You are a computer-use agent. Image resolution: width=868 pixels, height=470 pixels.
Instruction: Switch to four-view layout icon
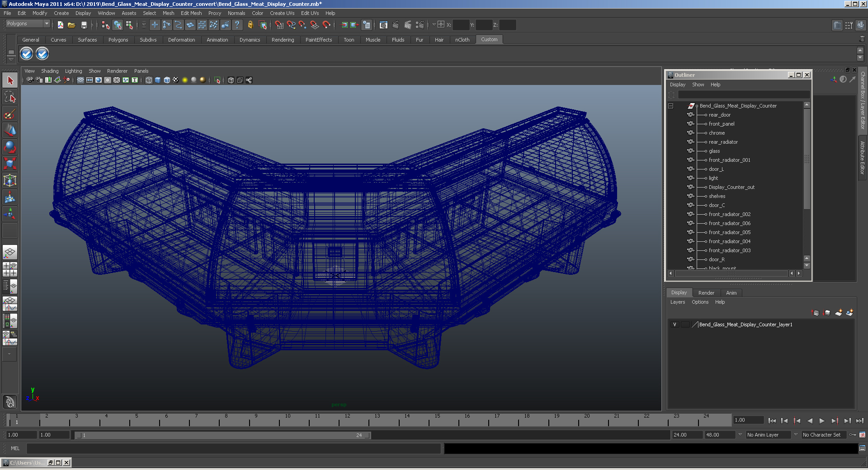click(10, 269)
